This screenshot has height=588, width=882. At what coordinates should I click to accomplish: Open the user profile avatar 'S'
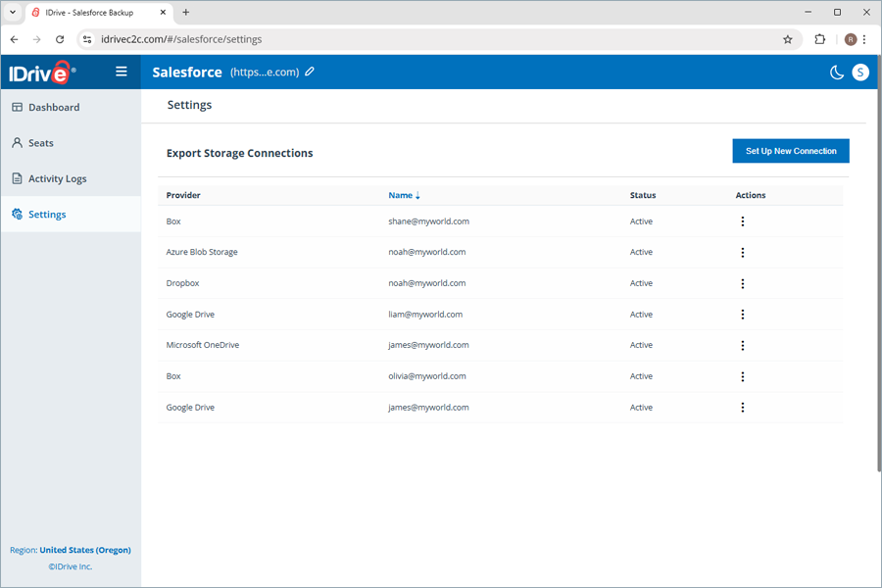(860, 72)
